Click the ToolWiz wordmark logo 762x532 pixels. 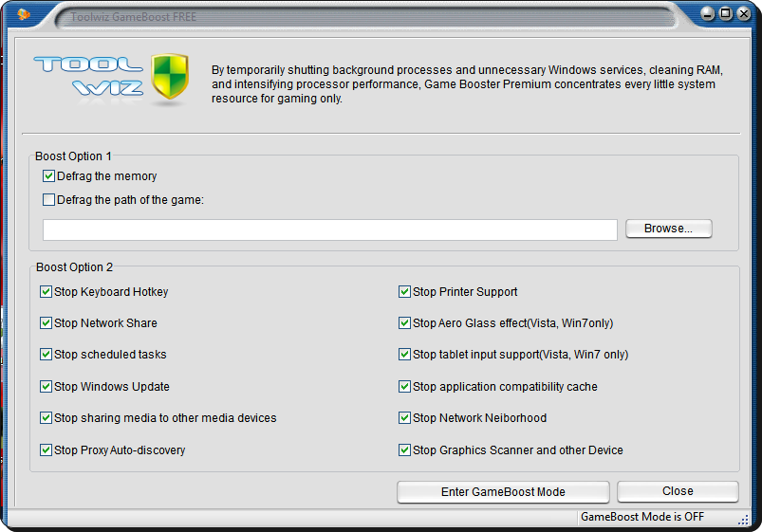point(88,76)
